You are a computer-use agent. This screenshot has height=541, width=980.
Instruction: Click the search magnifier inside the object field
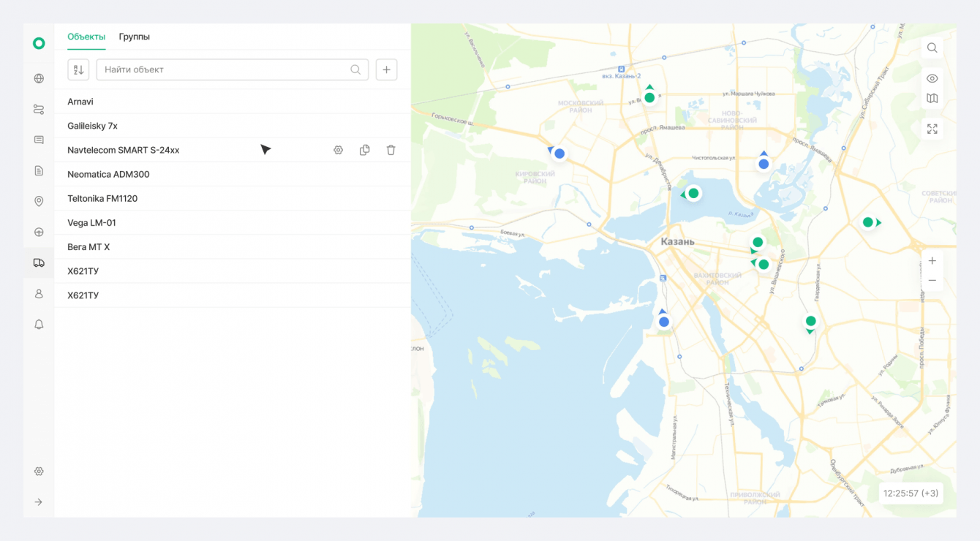click(x=355, y=69)
